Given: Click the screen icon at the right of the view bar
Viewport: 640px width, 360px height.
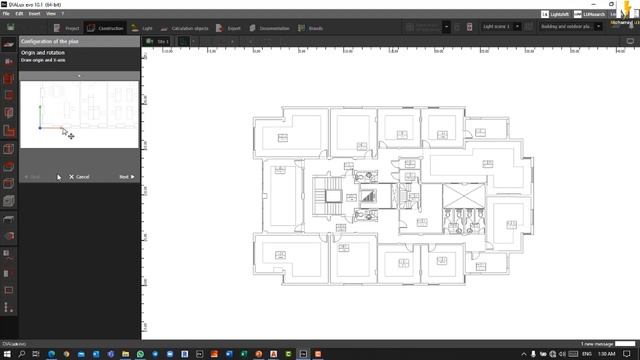Looking at the screenshot, I should tap(630, 41).
